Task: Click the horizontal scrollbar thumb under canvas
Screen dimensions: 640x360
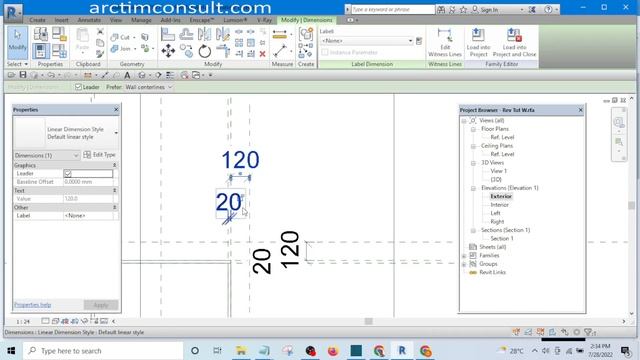Action: tap(369, 321)
